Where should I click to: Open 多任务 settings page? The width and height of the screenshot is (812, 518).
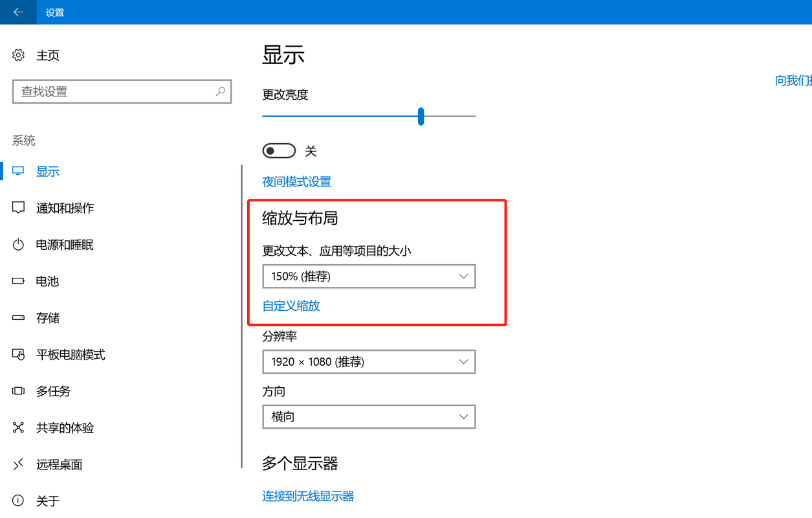(54, 391)
